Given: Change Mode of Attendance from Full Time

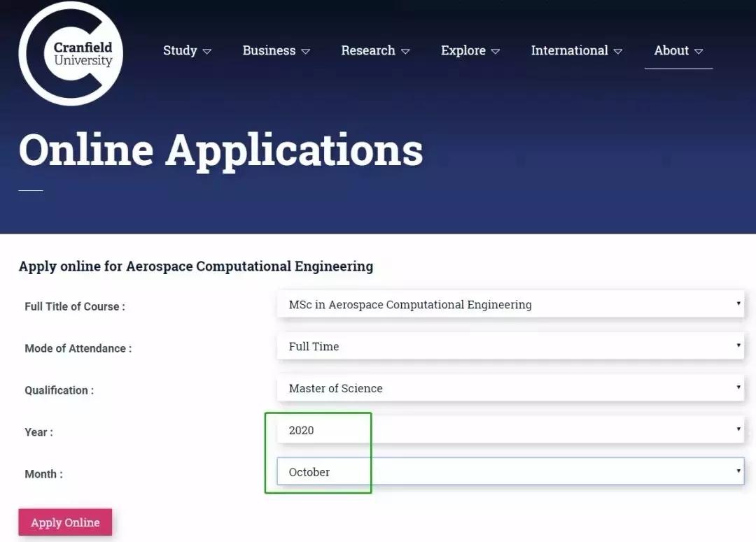Looking at the screenshot, I should pyautogui.click(x=510, y=346).
